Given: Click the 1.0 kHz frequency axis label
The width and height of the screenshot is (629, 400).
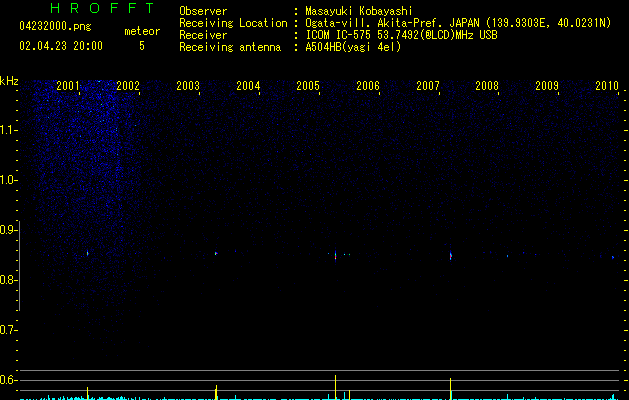Looking at the screenshot, I should (x=8, y=180).
